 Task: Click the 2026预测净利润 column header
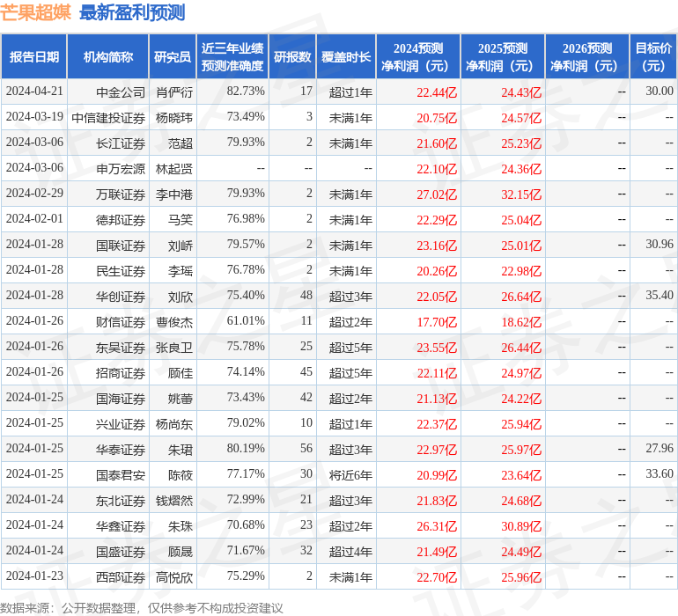click(x=587, y=57)
